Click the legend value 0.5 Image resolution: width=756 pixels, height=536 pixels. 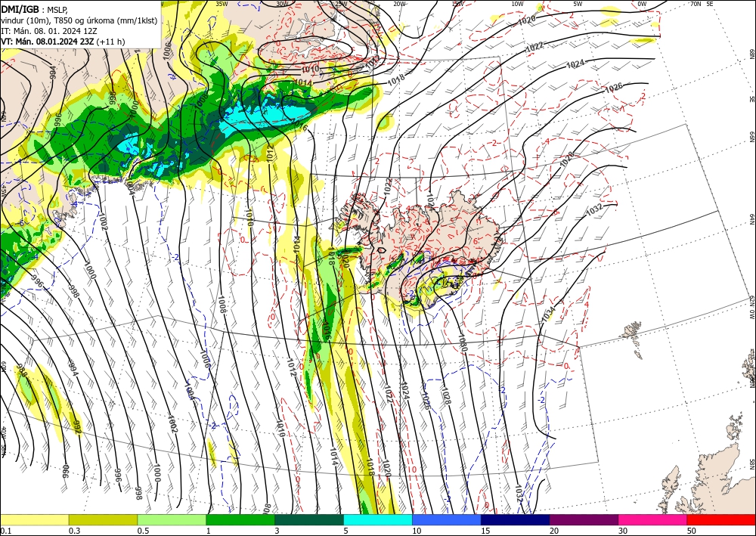coord(143,531)
